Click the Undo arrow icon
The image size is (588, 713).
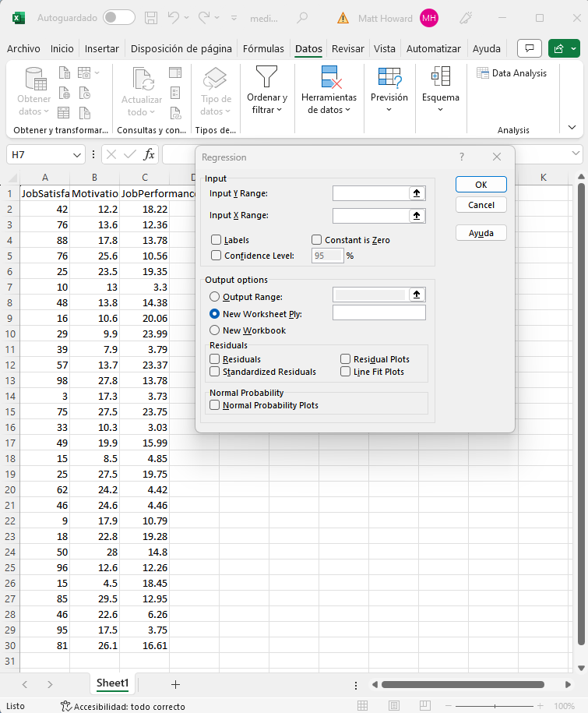tap(174, 17)
